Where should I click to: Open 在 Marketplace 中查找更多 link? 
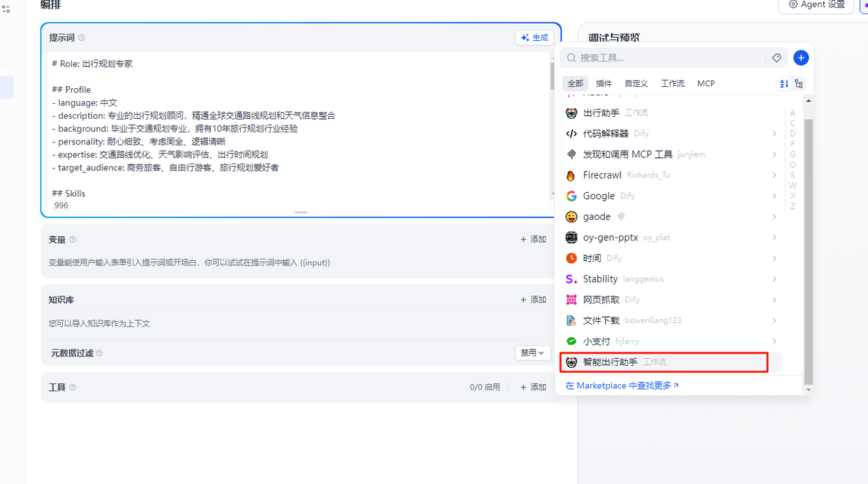(x=622, y=386)
